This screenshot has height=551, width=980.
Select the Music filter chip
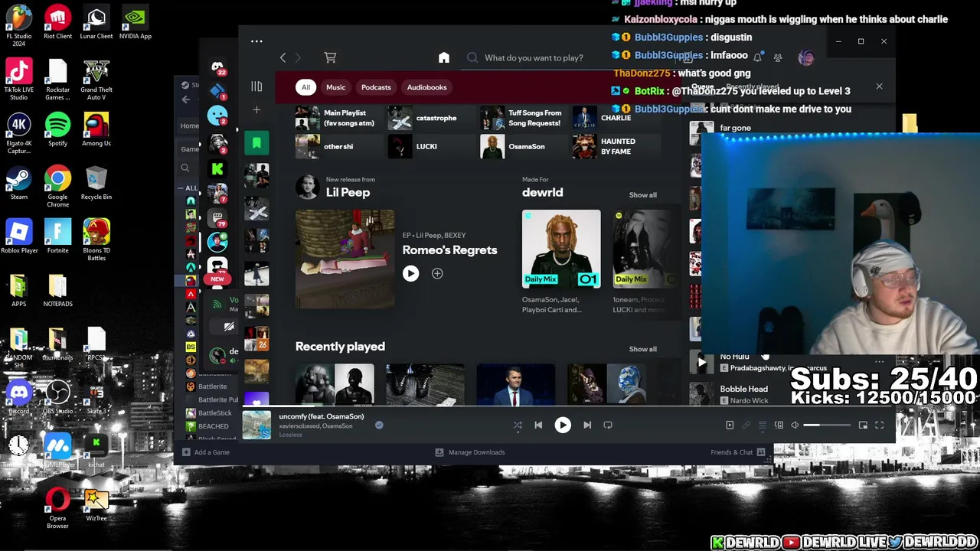[x=336, y=87]
